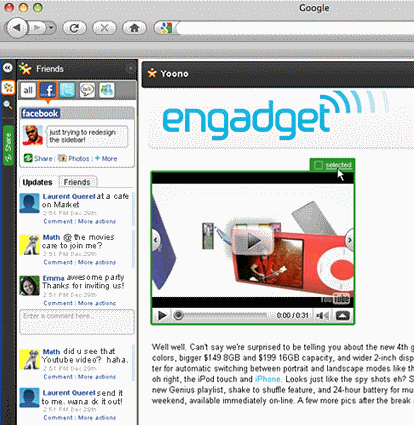The image size is (414, 425).
Task: Open the iPhone link in article
Action: tap(267, 379)
